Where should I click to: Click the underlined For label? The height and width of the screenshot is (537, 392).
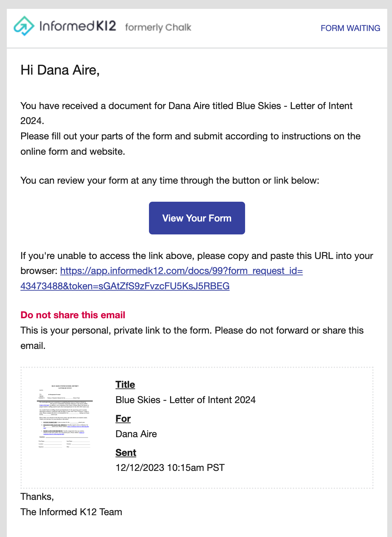coord(123,419)
